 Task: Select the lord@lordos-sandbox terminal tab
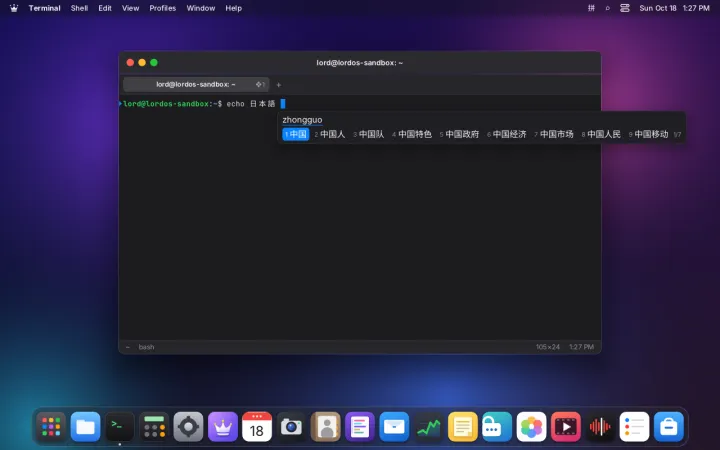pyautogui.click(x=196, y=84)
